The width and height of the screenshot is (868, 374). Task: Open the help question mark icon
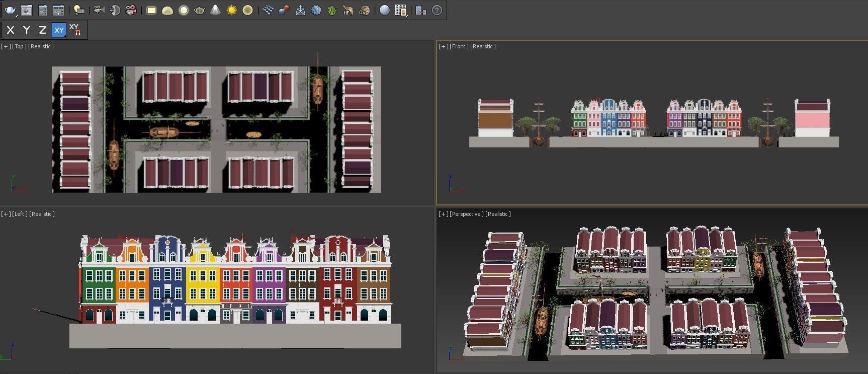437,10
